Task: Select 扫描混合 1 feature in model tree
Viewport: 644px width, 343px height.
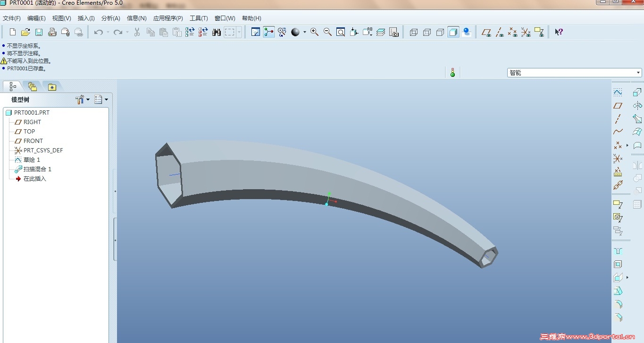Action: click(x=37, y=169)
